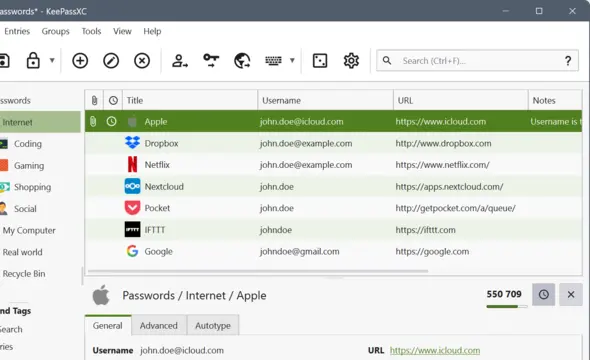Image resolution: width=590 pixels, height=360 pixels.
Task: Select the Internet group in sidebar
Action: point(40,122)
